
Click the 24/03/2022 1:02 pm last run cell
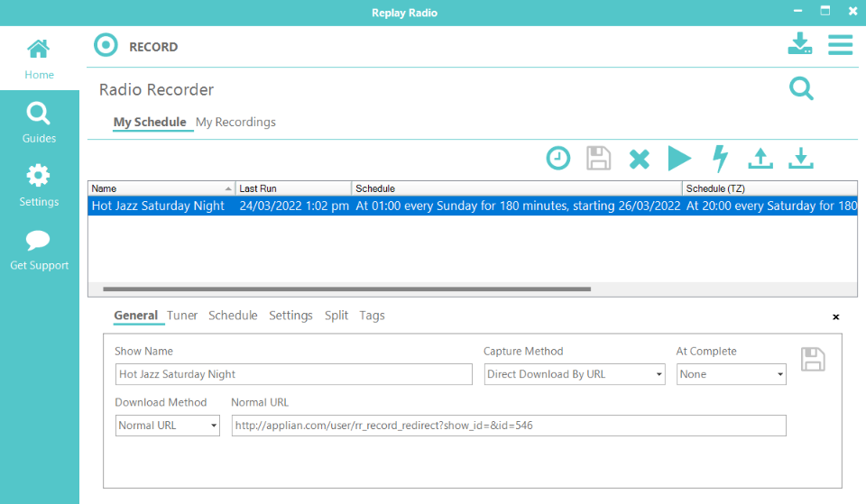(294, 206)
